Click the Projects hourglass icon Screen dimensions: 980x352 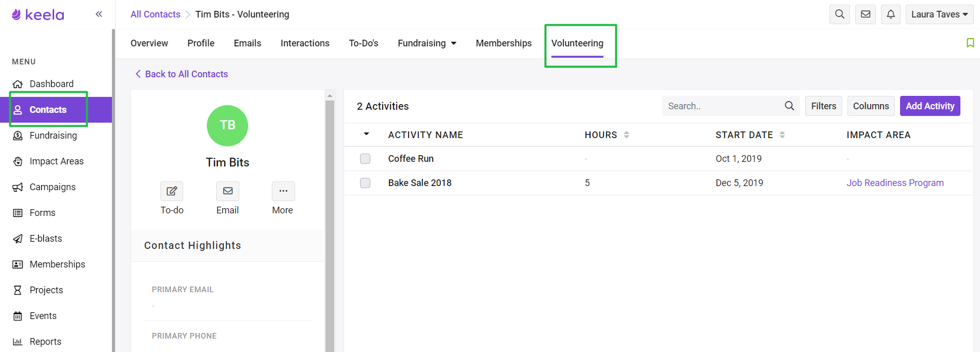18,290
